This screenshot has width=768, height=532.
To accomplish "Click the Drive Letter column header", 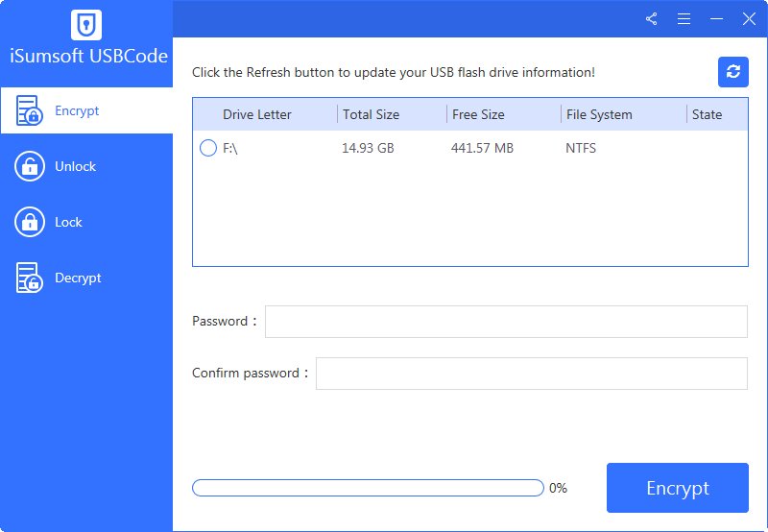I will click(x=257, y=115).
